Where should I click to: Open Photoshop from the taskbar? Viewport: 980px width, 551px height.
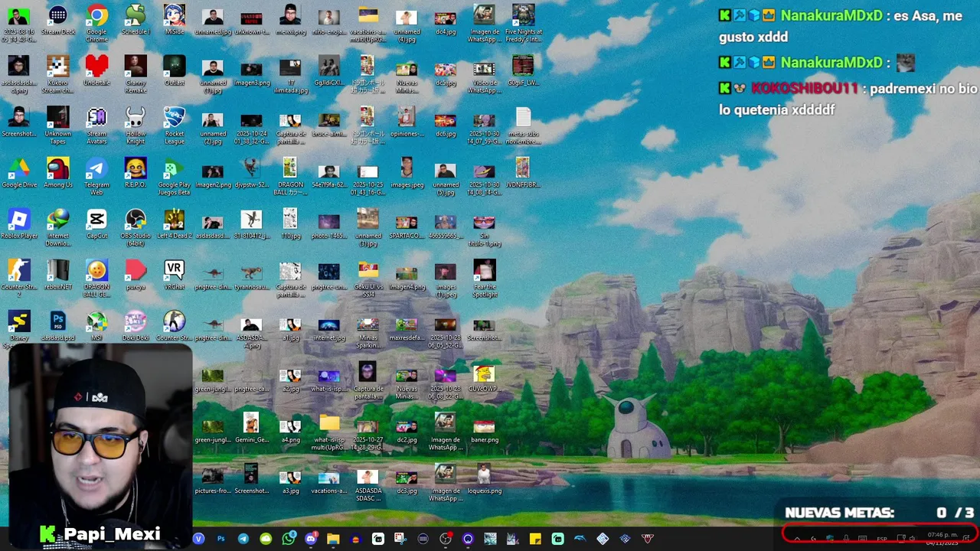point(220,539)
